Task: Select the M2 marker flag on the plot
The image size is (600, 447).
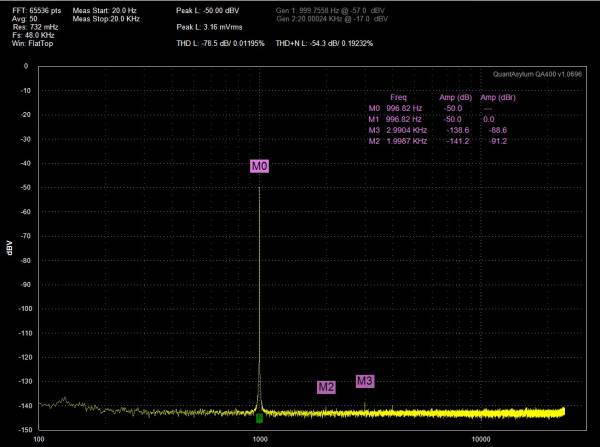Action: (326, 387)
